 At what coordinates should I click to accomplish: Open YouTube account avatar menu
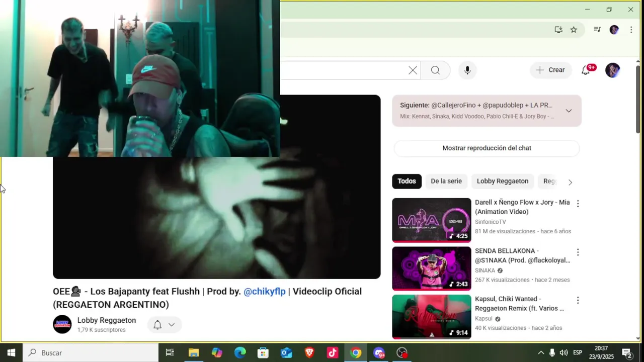click(x=612, y=70)
